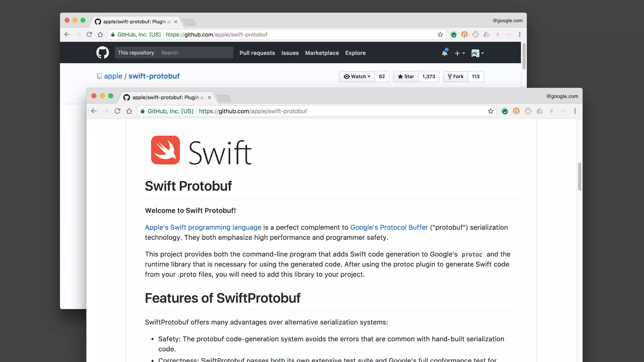Viewport: 644px width, 362px height.
Task: Expand the Watch dropdown
Action: pyautogui.click(x=357, y=76)
